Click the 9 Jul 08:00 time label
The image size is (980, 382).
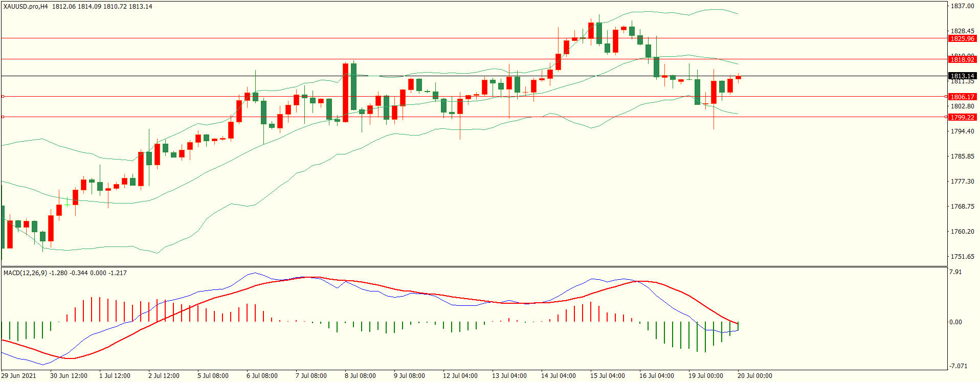(x=409, y=376)
